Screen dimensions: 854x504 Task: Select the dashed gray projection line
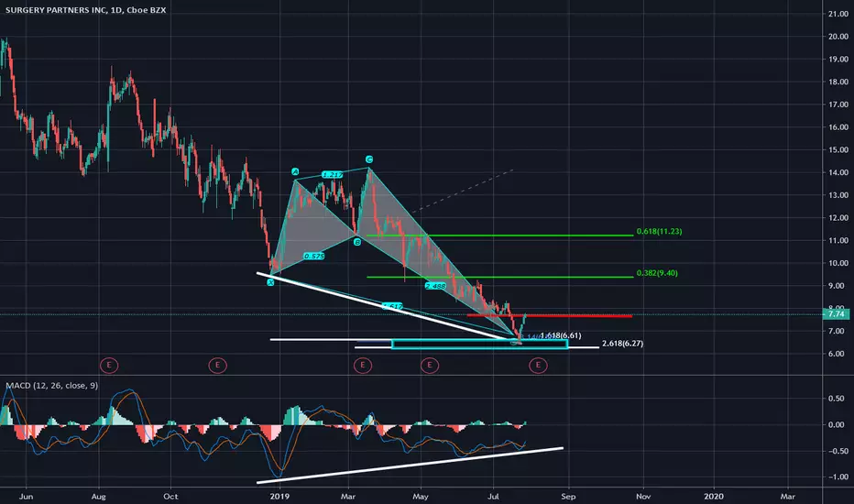click(x=463, y=192)
